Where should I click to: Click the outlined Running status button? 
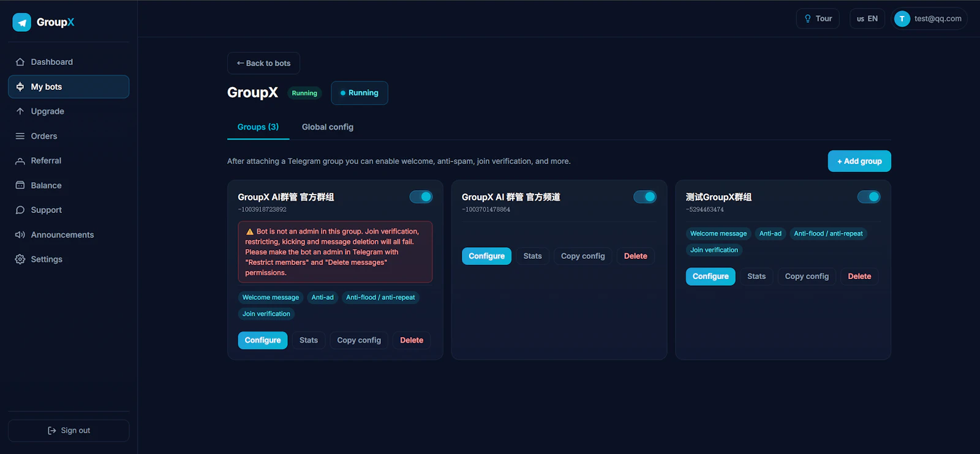coord(360,93)
